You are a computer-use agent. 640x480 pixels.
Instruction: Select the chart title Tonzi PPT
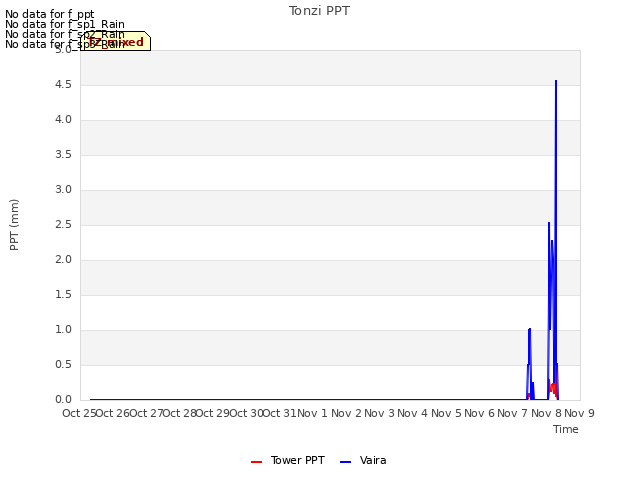(319, 11)
